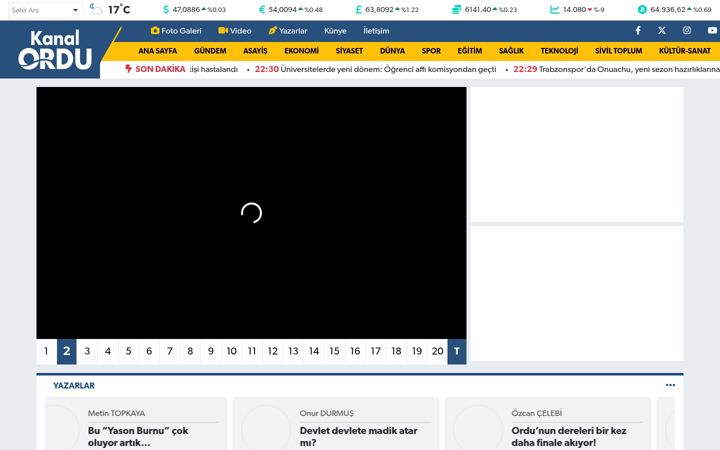Visit the Instagram icon

click(686, 30)
